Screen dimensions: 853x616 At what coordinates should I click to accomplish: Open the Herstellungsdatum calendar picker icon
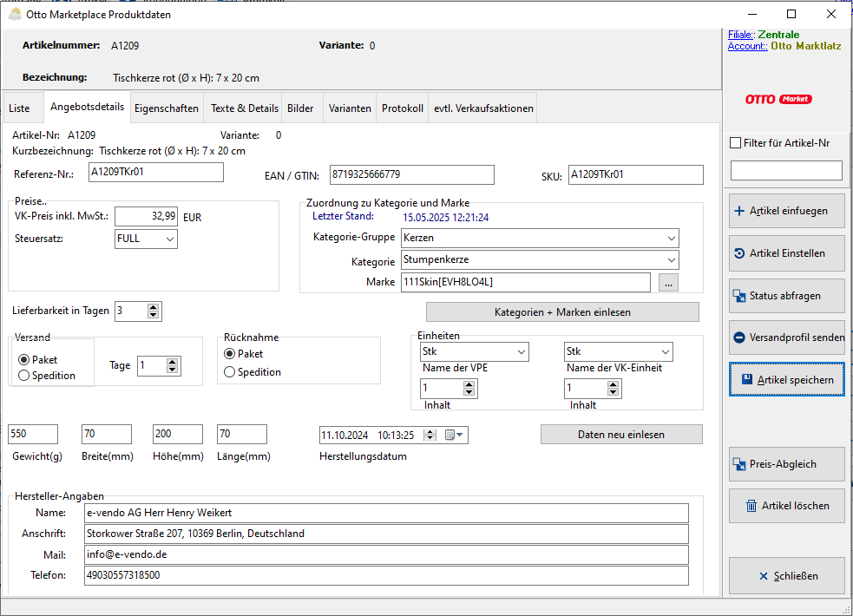(454, 435)
